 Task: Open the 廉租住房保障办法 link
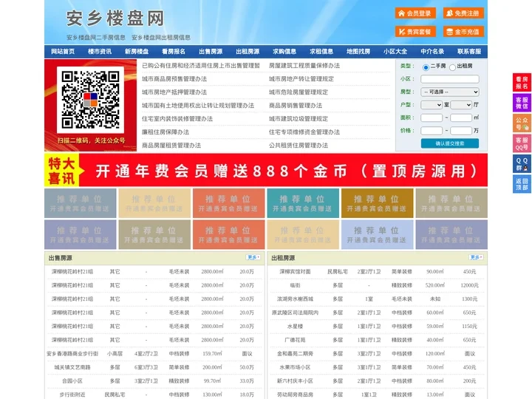(x=166, y=132)
